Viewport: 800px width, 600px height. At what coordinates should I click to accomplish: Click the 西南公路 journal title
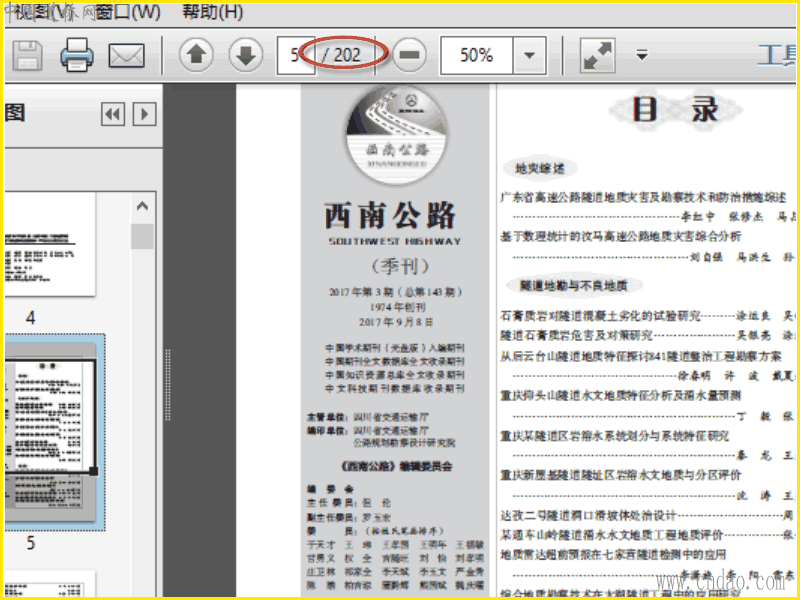coord(390,215)
